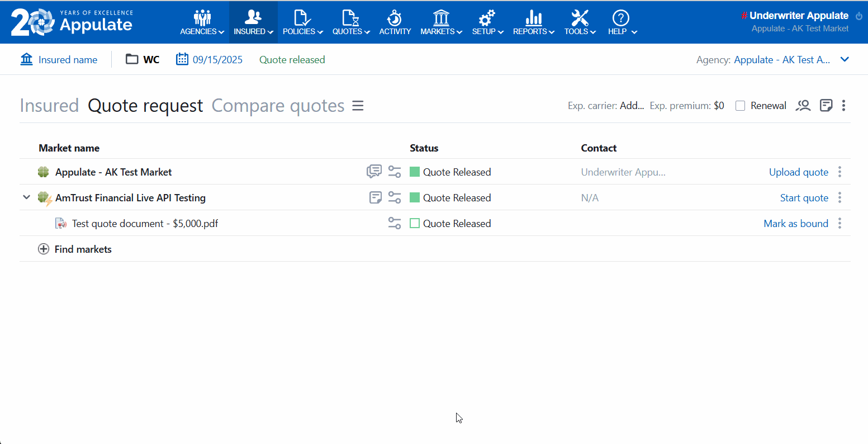Click the 09/15/2025 effective date
Viewport: 868px width, 444px height.
pos(217,60)
